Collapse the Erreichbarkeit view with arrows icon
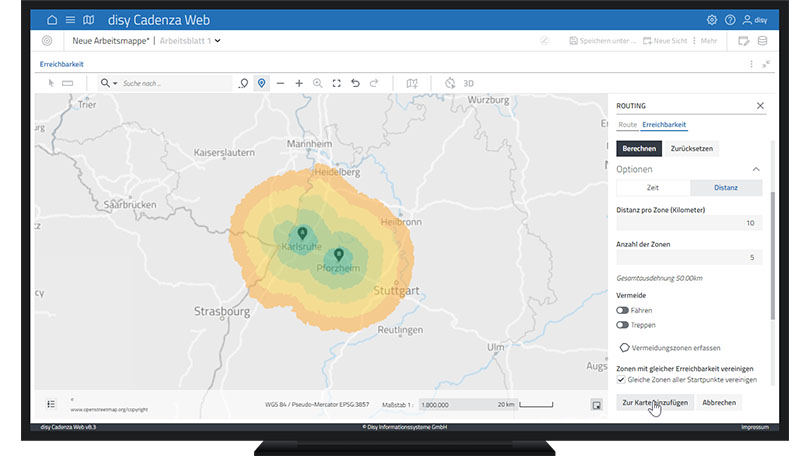Screen dimensions: 810x456 [766, 64]
